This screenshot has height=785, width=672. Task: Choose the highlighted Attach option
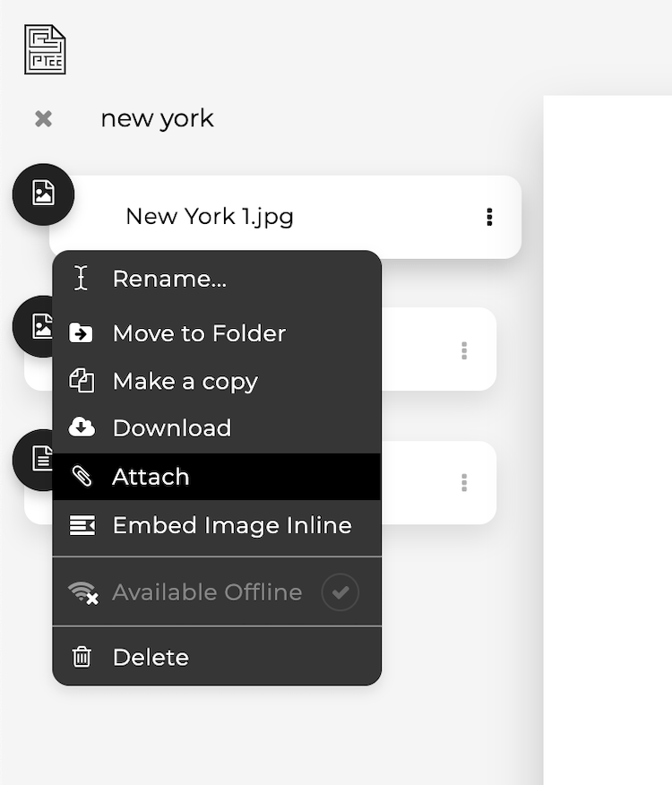(217, 477)
